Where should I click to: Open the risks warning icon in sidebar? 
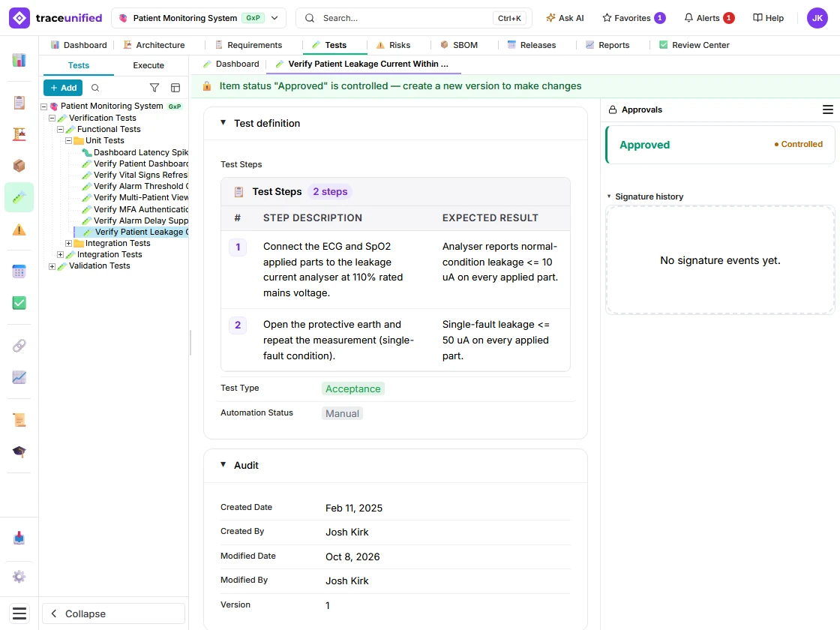pos(19,229)
